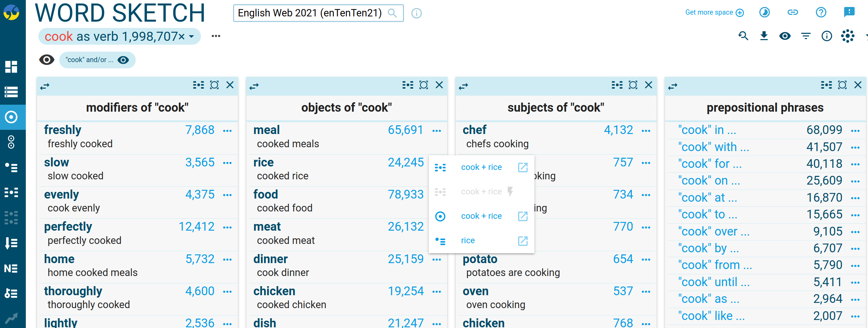Click the Get more space link

[709, 12]
